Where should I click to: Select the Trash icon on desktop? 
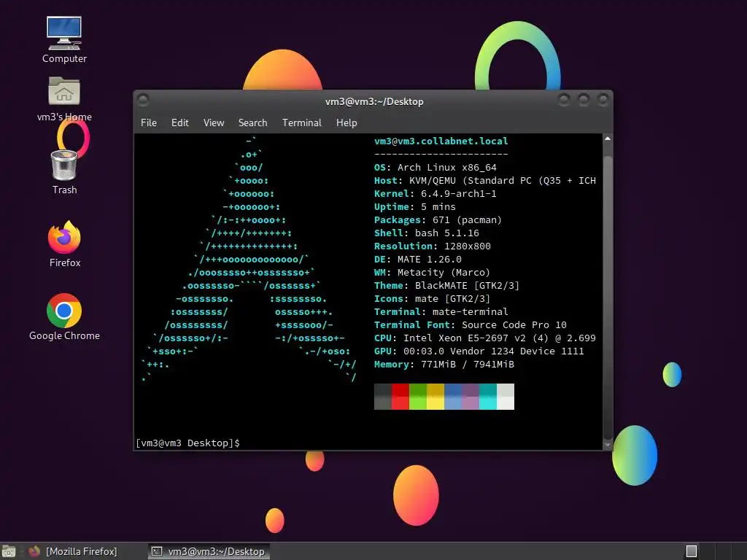(x=64, y=165)
